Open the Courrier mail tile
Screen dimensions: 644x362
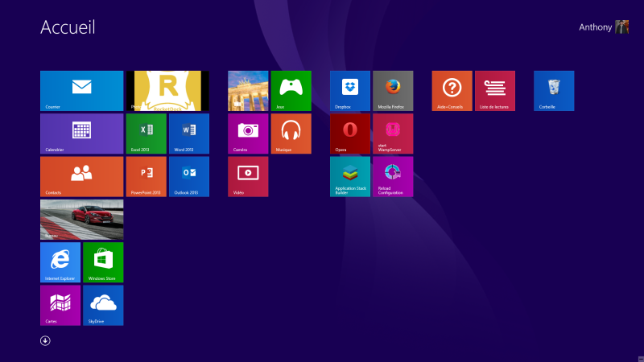tap(82, 91)
